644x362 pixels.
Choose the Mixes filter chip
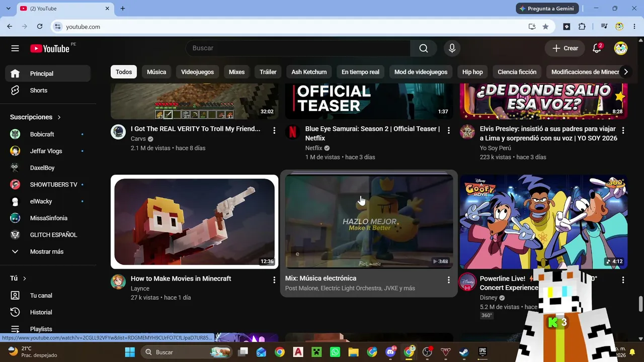coord(236,72)
